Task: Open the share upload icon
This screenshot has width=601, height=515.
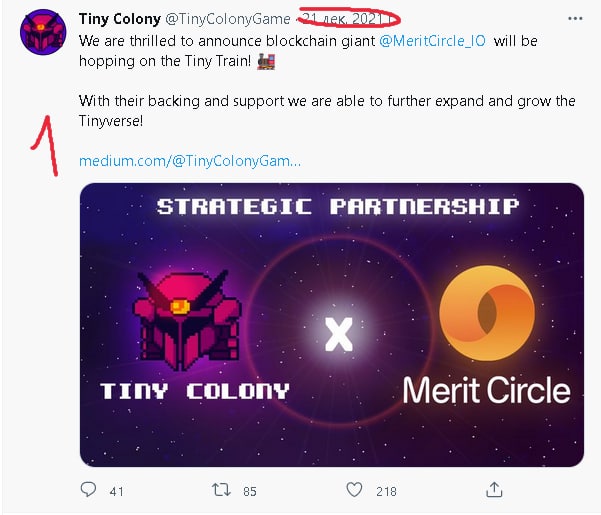Action: 494,489
